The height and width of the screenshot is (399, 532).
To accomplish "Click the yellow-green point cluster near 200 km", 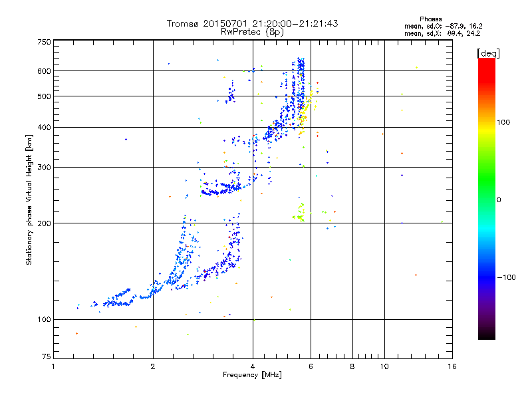I will 300,213.
